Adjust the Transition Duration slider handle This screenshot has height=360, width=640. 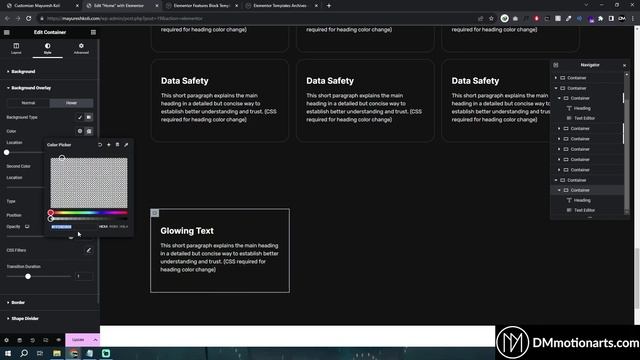coord(28,276)
